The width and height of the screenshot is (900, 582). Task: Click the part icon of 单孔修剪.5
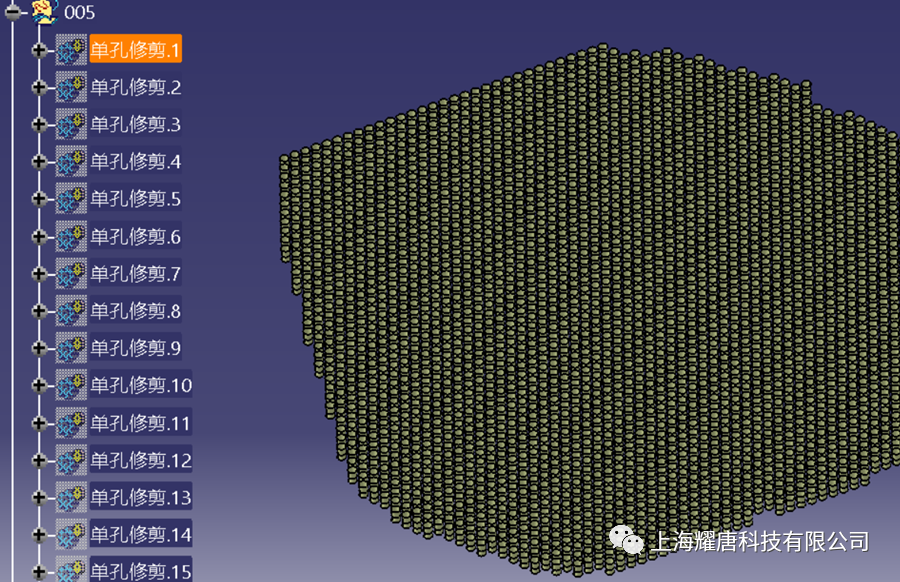click(71, 199)
